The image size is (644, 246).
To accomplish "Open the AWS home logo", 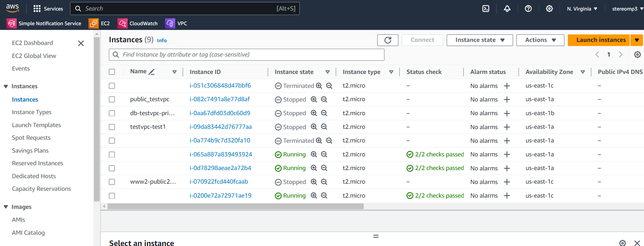I will 13,8.
